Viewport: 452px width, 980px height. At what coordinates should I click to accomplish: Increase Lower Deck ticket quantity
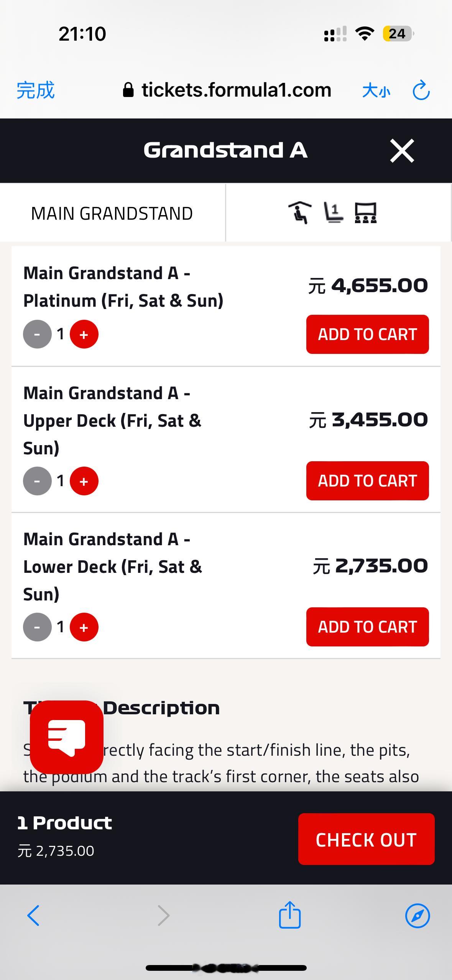(x=84, y=627)
